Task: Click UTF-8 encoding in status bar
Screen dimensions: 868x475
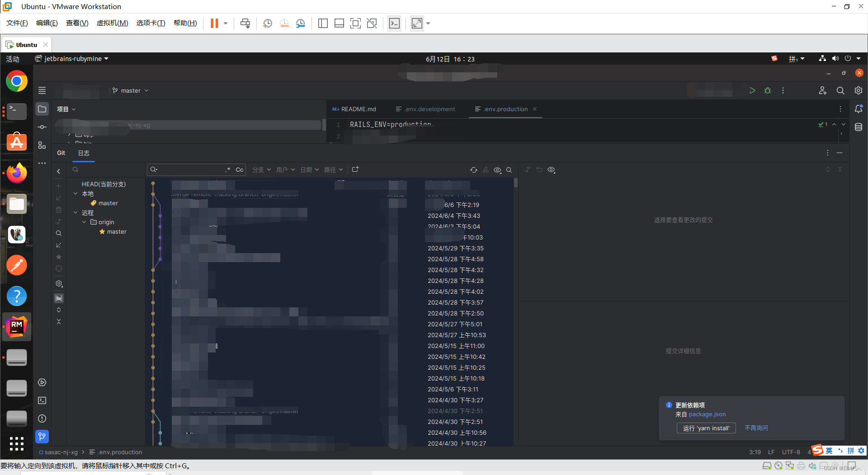Action: pyautogui.click(x=791, y=452)
